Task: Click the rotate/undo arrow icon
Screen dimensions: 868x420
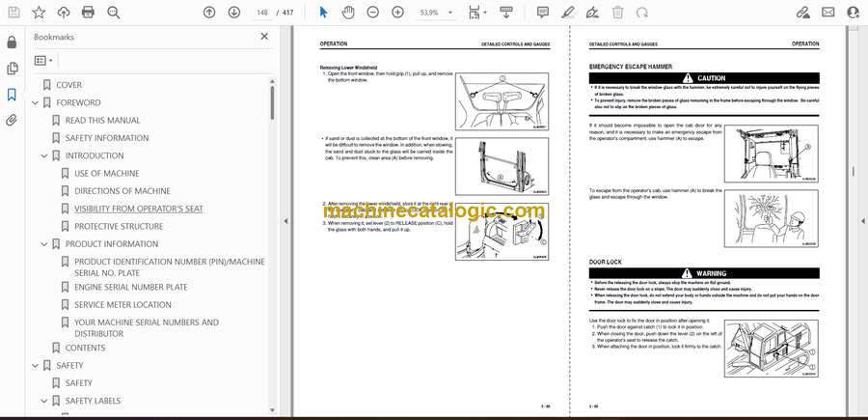Action: [642, 13]
